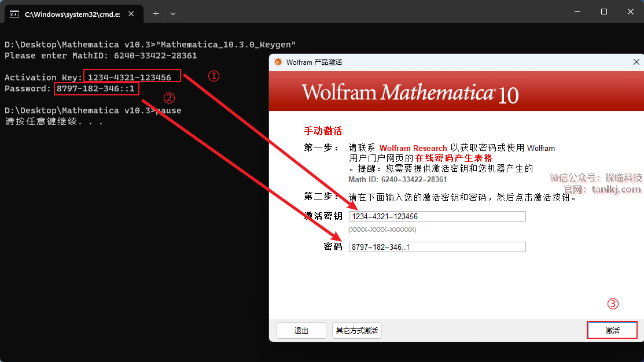Click the cmd icon on terminal tab
This screenshot has height=362, width=644.
[x=14, y=14]
